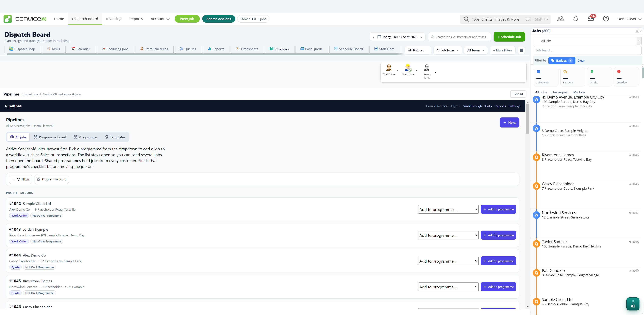Image resolution: width=644 pixels, height=315 pixels.
Task: Click the Job Search input field
Action: pyautogui.click(x=587, y=50)
